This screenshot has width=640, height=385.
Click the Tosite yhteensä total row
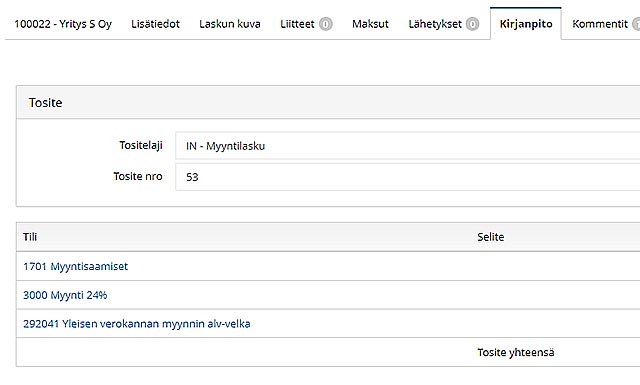pos(328,352)
